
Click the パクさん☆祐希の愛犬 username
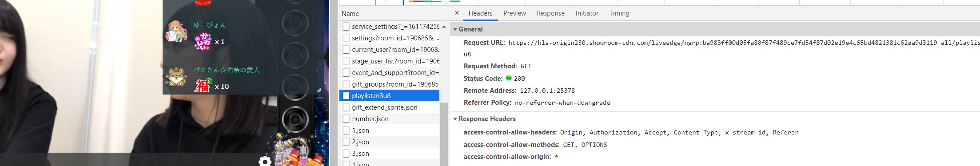[x=226, y=70]
